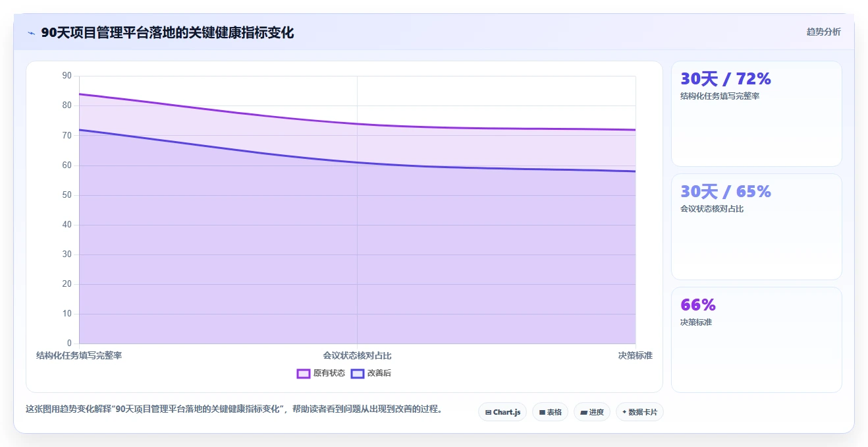Click the chart title 90天项目管理平台落地的关键健康指标变化
Screen dimensions: 868x447
[167, 32]
